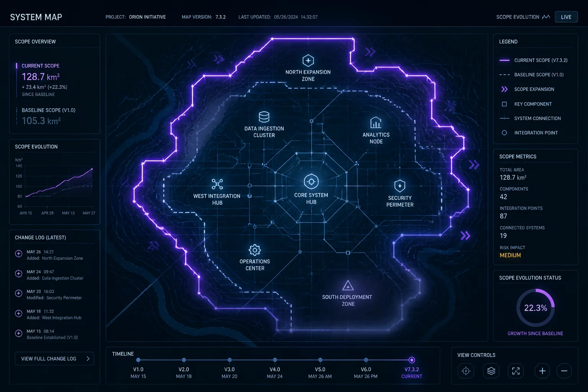588x392 pixels.
Task: Select the Security Perimeter shield icon
Action: click(400, 186)
